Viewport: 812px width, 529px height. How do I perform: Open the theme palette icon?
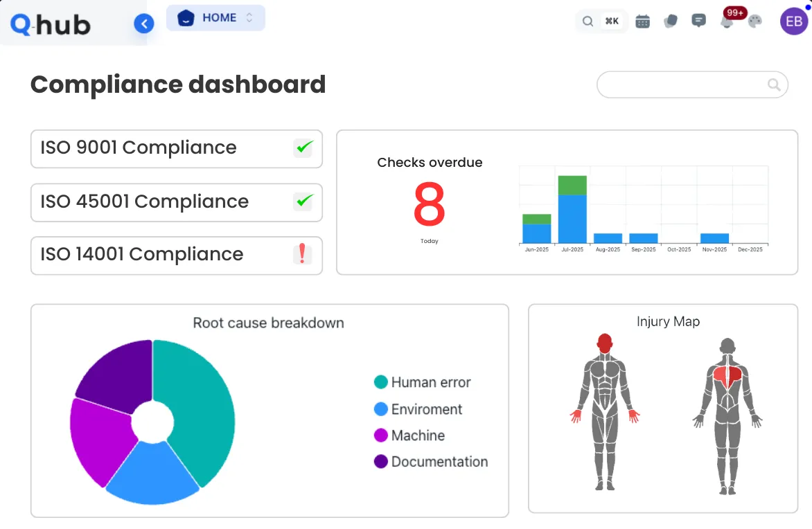(x=754, y=22)
